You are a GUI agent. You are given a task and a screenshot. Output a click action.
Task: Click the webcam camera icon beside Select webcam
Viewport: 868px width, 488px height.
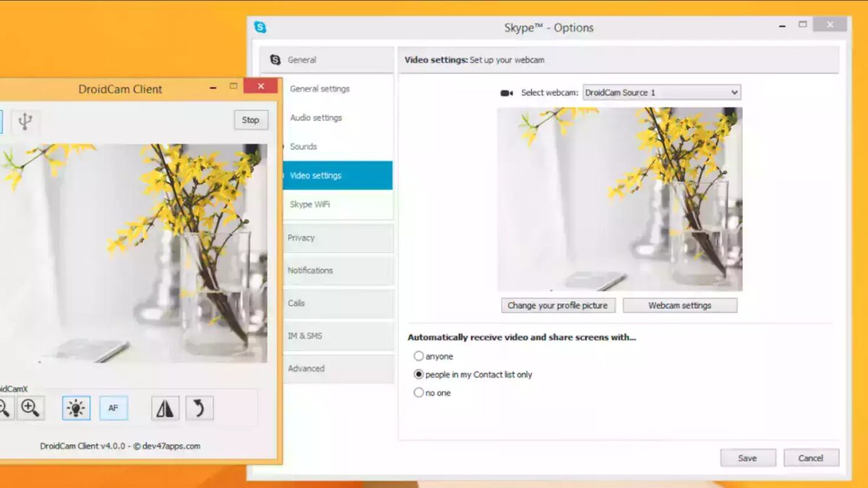[506, 93]
